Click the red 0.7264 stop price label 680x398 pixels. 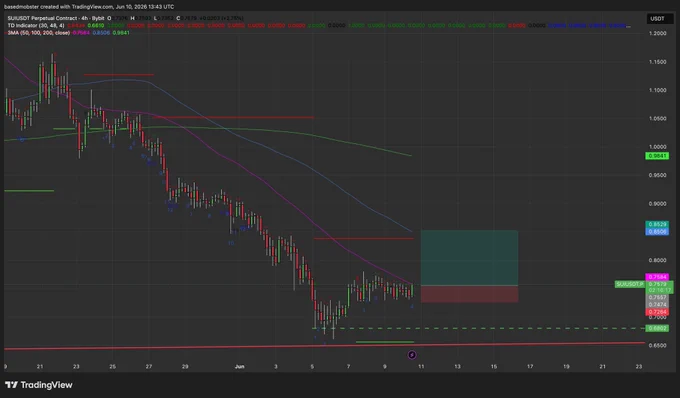657,312
